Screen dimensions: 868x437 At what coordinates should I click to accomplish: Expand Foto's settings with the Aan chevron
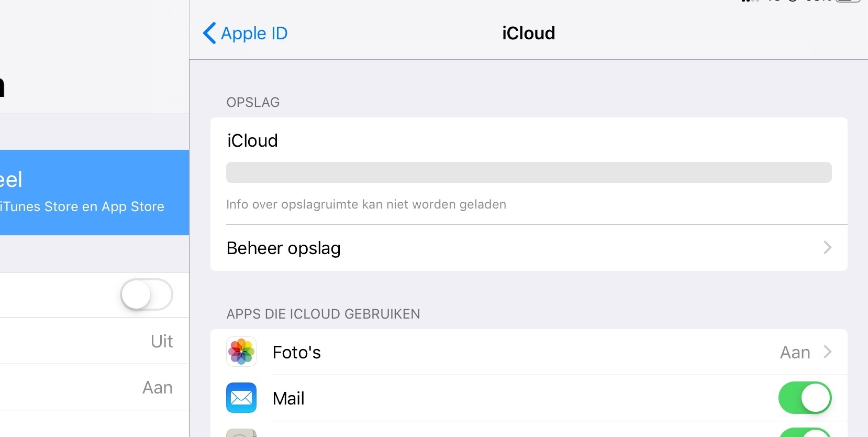pos(827,352)
